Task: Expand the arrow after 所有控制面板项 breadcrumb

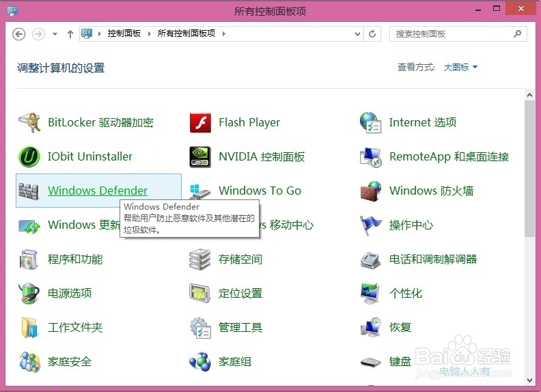Action: pyautogui.click(x=224, y=33)
